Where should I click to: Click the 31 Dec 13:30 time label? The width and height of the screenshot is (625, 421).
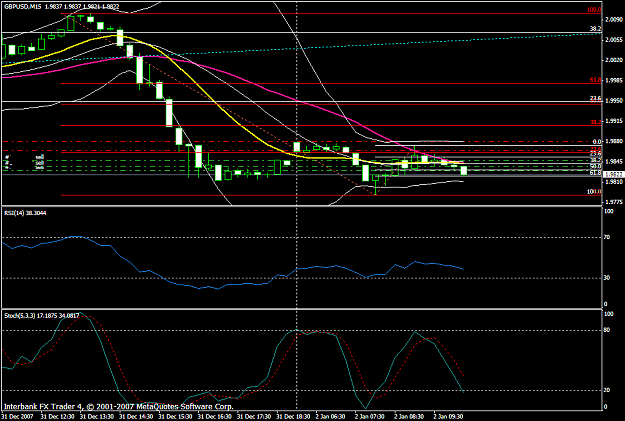coord(96,417)
